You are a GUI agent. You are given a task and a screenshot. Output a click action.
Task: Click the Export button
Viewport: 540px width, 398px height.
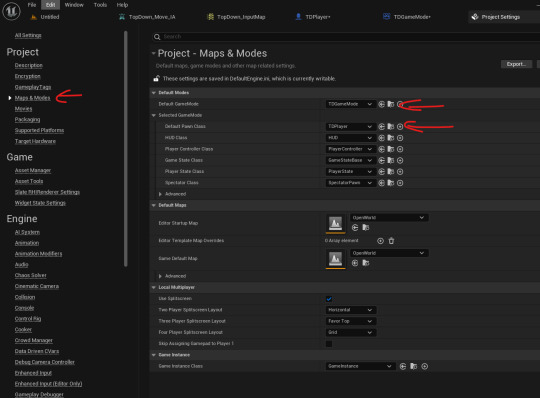516,64
